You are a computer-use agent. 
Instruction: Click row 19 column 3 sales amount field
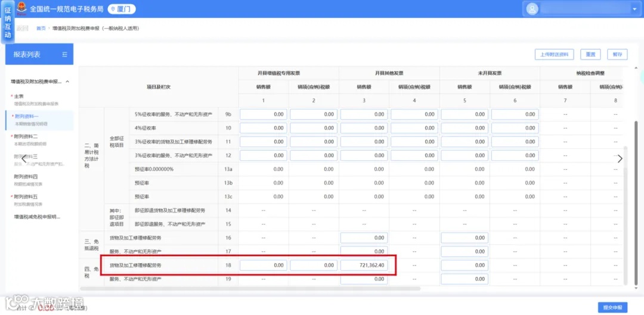click(x=364, y=279)
